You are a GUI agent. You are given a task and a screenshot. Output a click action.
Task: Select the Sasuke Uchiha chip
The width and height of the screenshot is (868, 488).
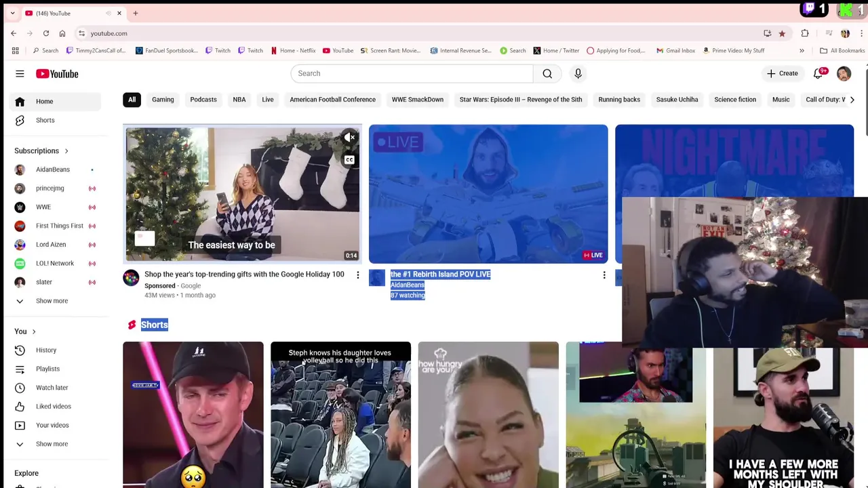click(677, 100)
